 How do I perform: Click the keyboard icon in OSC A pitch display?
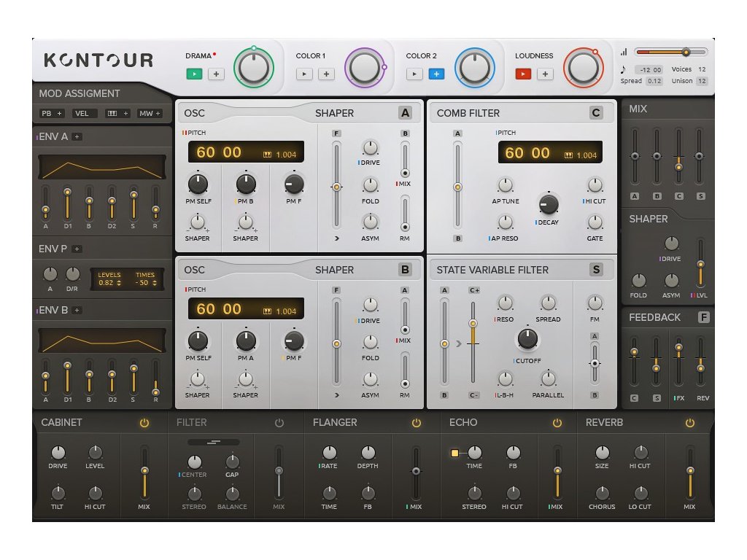pyautogui.click(x=268, y=155)
